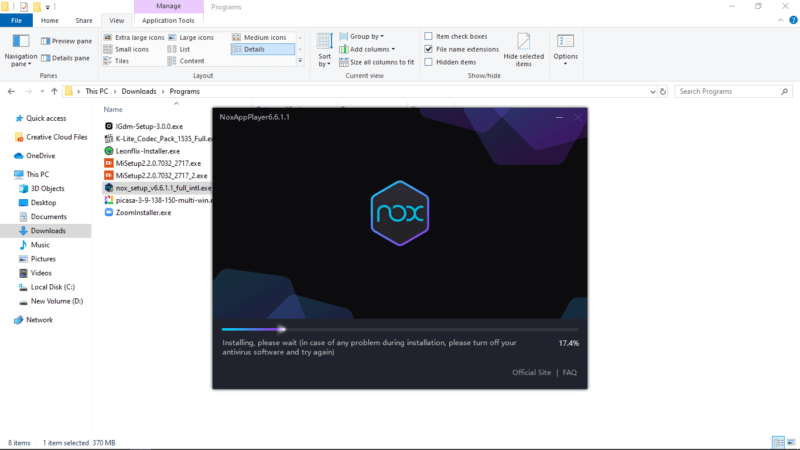The height and width of the screenshot is (450, 800).
Task: Uncheck File name extensions
Action: 429,49
